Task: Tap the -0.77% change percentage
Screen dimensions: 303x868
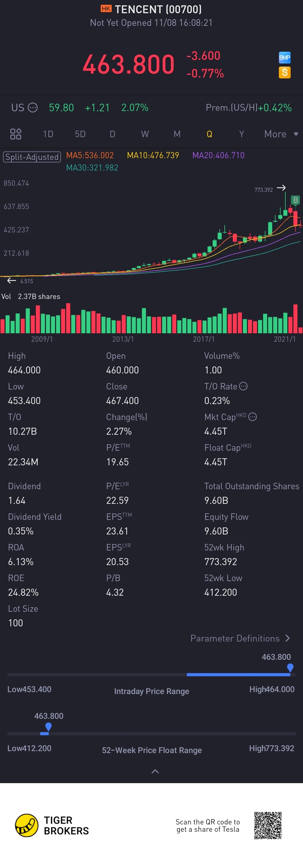Action: pyautogui.click(x=205, y=73)
